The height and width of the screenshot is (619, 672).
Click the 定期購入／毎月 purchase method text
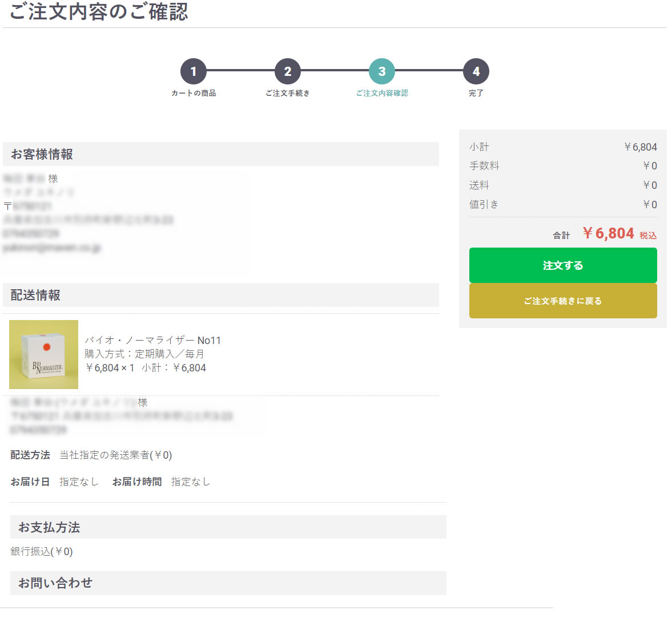pos(169,354)
